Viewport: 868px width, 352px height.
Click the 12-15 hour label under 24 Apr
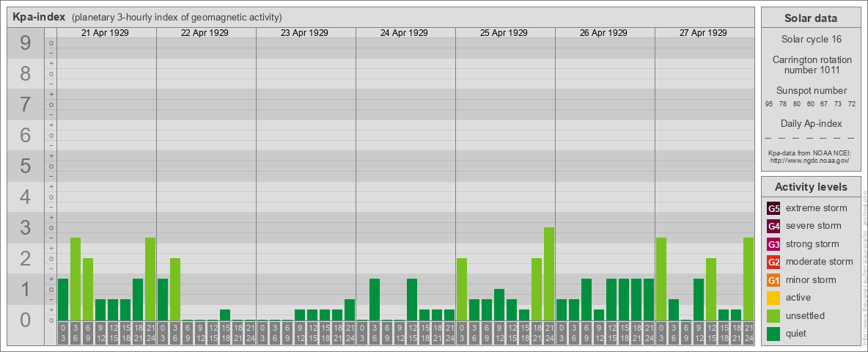412,334
